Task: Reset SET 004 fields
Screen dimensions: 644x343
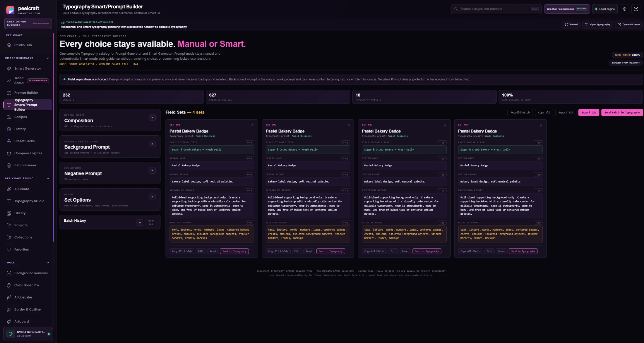Action: click(501, 251)
